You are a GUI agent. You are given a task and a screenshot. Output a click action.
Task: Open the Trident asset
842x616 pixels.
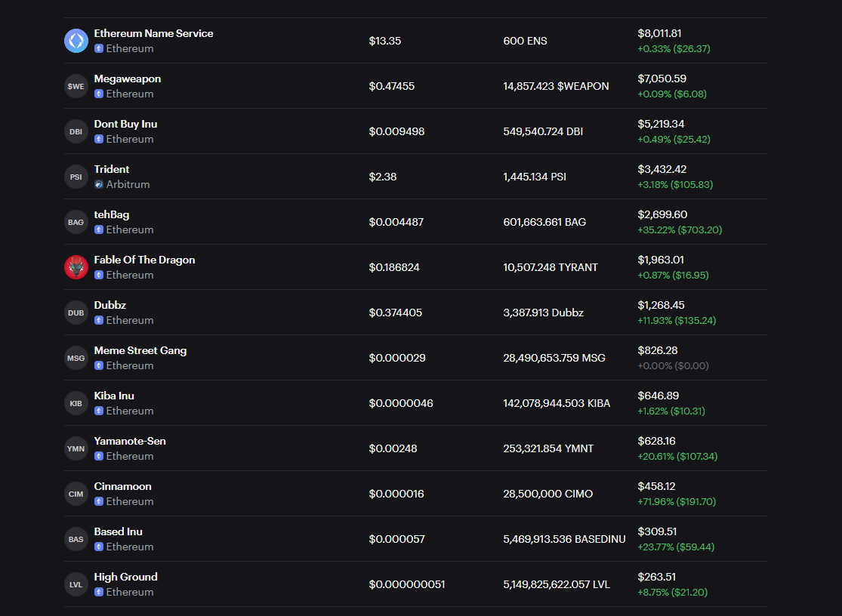415,177
